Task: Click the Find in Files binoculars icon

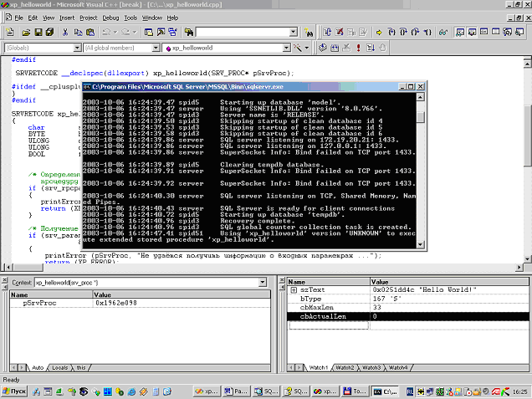Action: coord(189,33)
